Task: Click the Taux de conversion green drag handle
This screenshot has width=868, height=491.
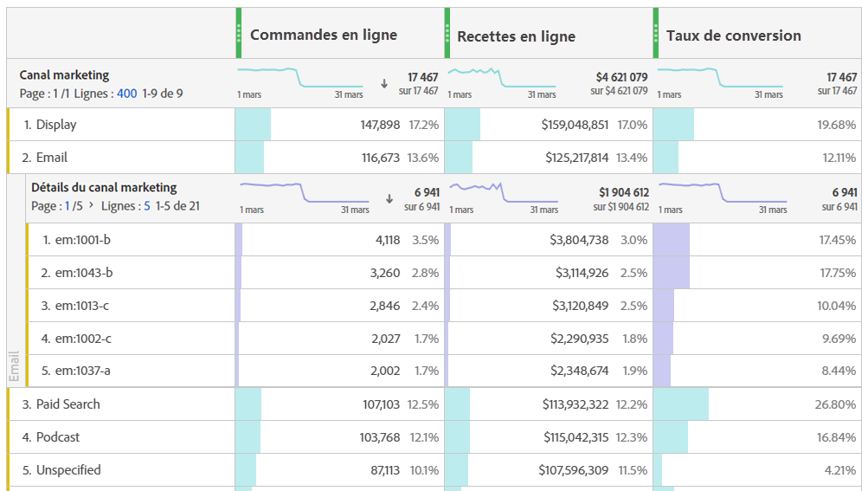Action: pyautogui.click(x=656, y=33)
